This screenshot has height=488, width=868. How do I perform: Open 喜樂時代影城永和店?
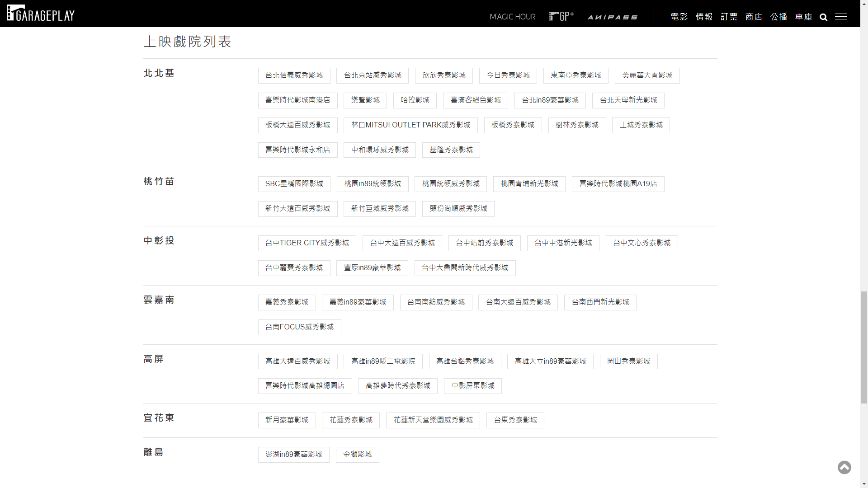[298, 150]
